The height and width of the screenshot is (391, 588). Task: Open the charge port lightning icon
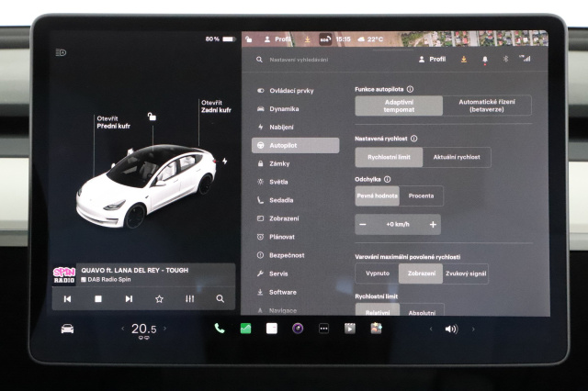coord(224,162)
